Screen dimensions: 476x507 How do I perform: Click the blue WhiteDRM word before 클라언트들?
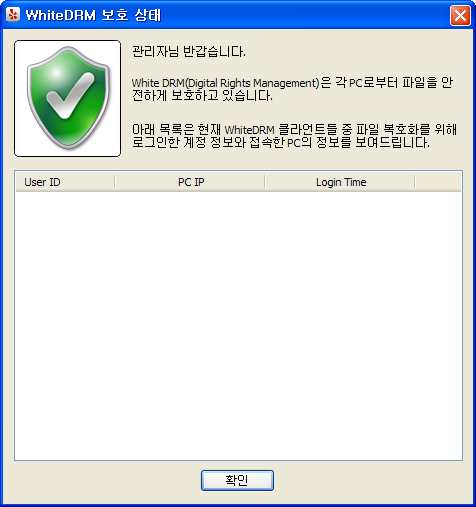tap(249, 130)
